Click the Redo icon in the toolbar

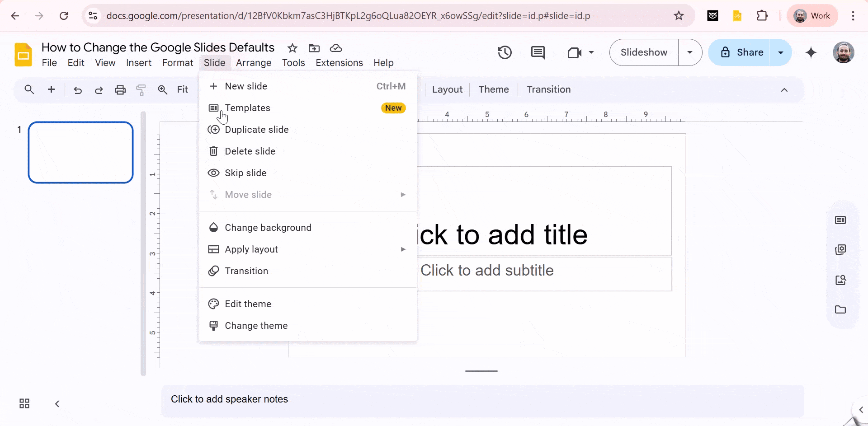(x=99, y=89)
